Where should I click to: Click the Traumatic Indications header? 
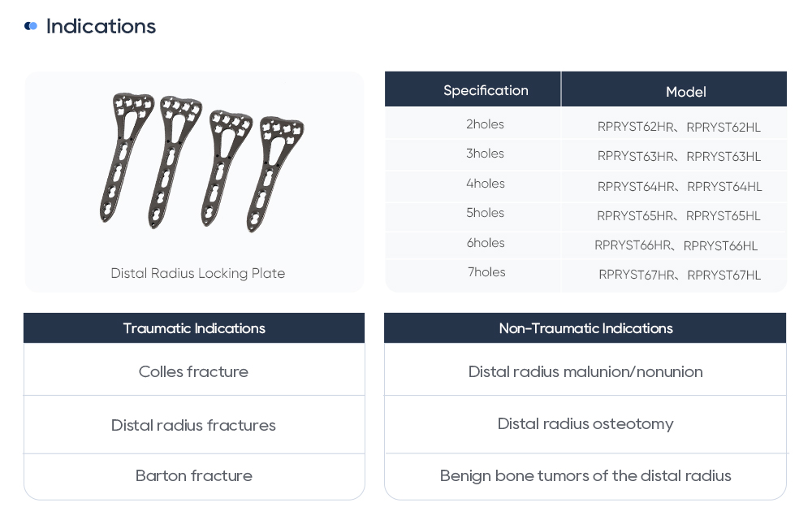[x=194, y=328]
